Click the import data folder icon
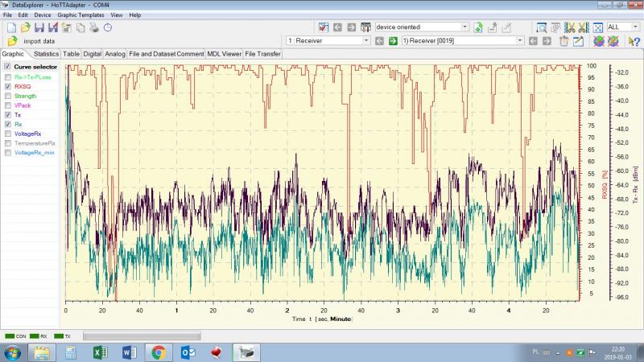644x362 pixels. (12, 40)
